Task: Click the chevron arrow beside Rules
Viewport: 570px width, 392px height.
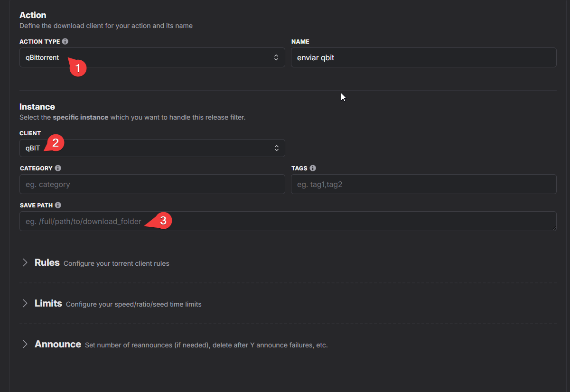Action: [x=25, y=262]
